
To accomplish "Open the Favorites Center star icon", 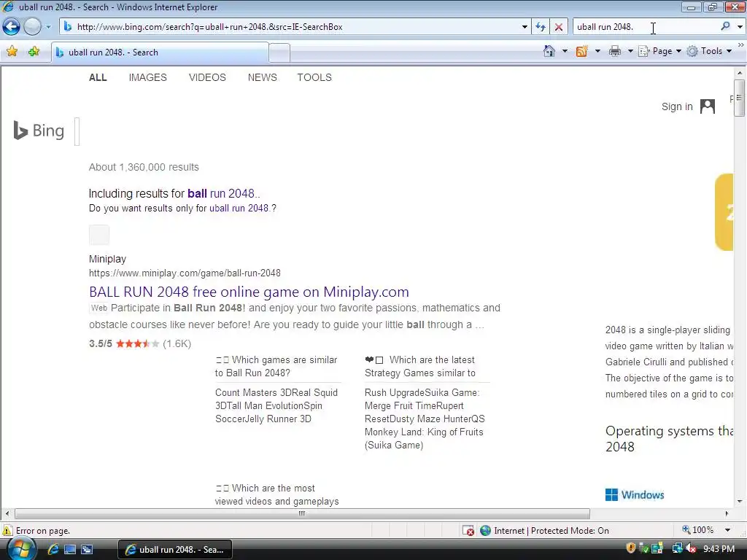I will pos(12,52).
